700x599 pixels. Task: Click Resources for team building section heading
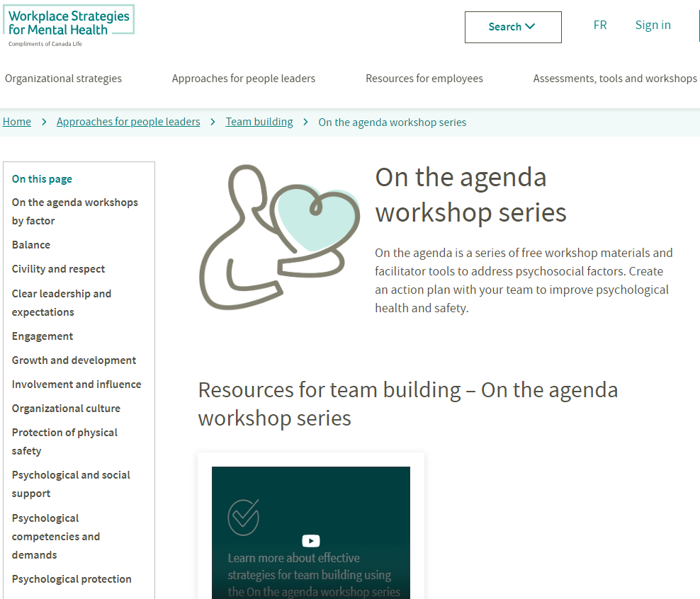pyautogui.click(x=408, y=404)
